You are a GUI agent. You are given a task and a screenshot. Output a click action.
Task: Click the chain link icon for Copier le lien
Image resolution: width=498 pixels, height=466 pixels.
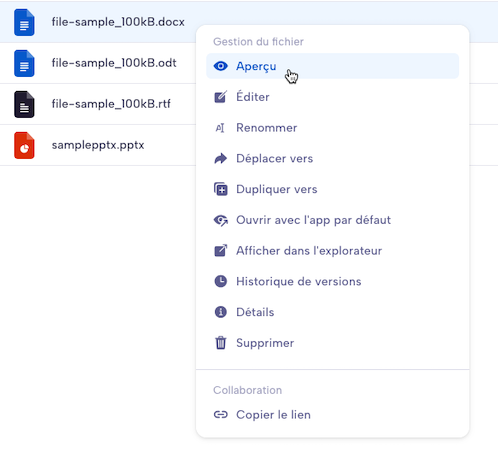point(220,414)
